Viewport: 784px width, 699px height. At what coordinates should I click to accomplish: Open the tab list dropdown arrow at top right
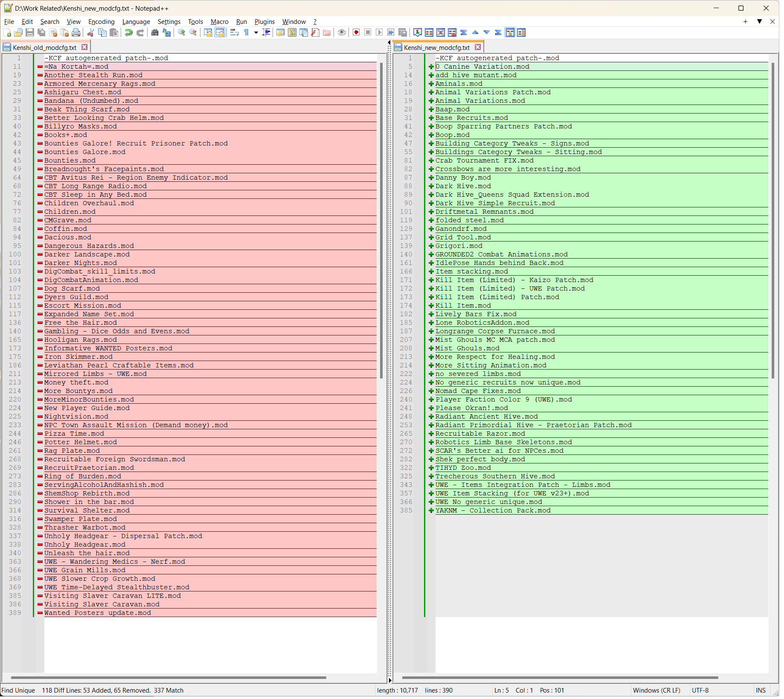[760, 22]
